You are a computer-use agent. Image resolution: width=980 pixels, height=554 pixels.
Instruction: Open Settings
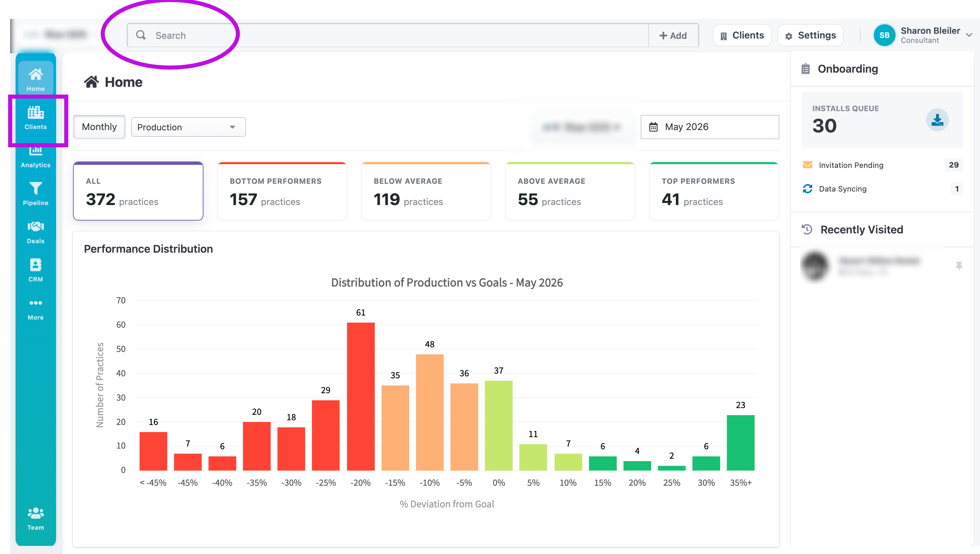click(810, 35)
